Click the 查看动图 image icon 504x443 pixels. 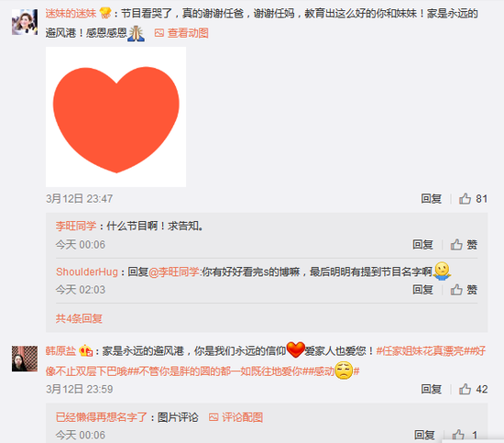(159, 33)
